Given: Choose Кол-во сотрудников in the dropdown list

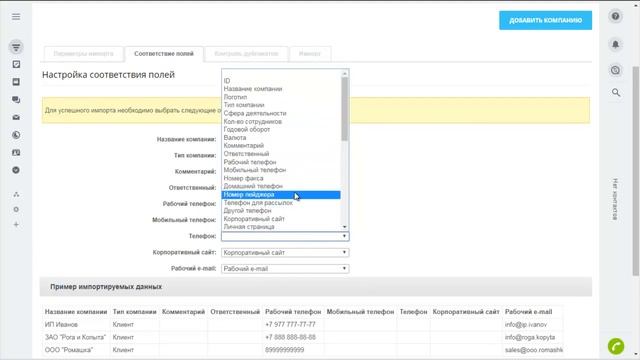Looking at the screenshot, I should [x=281, y=122].
